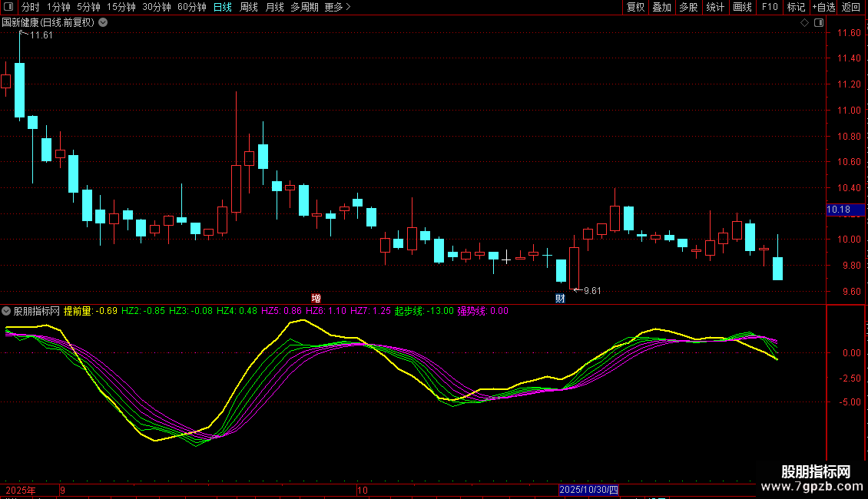Add stock with +自选 button
This screenshot has width=868, height=499.
point(823,7)
